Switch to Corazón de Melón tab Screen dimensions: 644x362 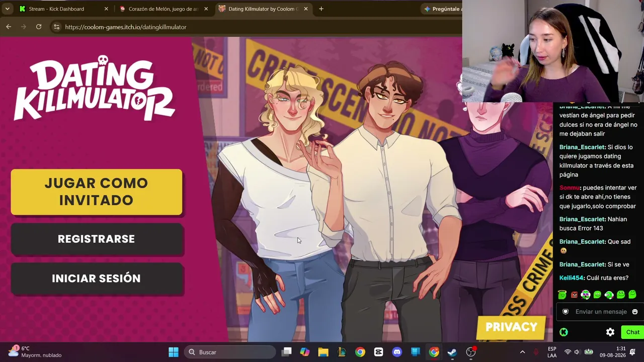(164, 9)
